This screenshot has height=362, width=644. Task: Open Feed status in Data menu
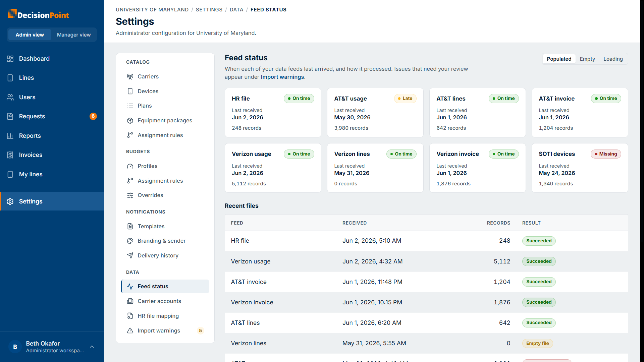[165, 287]
